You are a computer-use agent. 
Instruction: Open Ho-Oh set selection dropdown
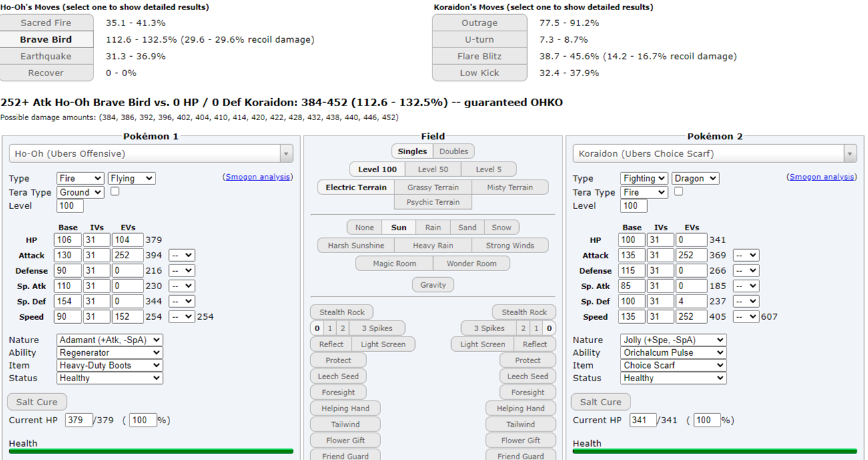(x=151, y=154)
